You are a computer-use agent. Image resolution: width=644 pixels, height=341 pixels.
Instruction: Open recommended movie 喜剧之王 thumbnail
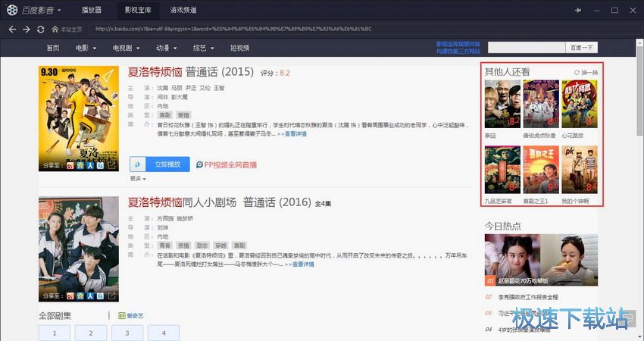click(x=541, y=170)
